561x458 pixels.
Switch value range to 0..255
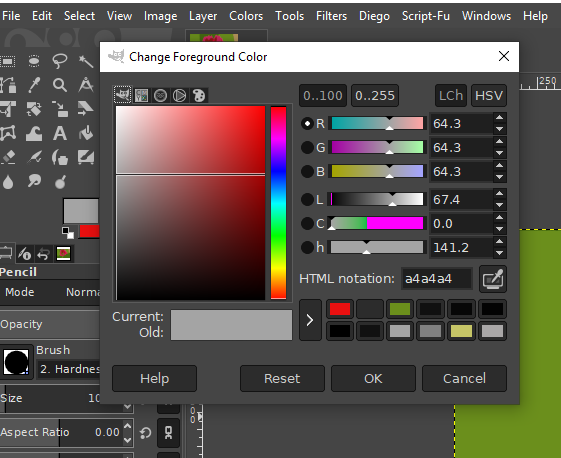click(375, 96)
